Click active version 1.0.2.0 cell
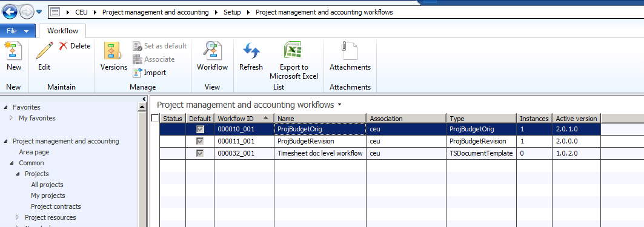 [x=576, y=153]
